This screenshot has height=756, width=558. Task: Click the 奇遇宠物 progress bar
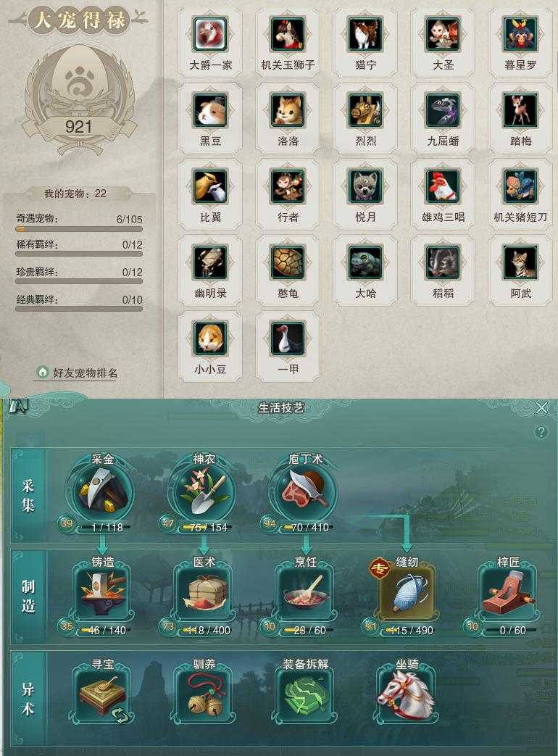(79, 230)
